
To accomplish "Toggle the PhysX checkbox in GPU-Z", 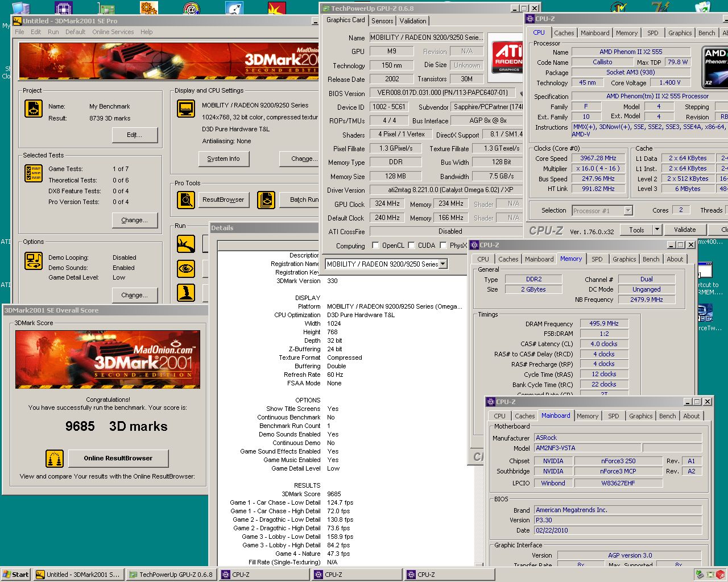I will [x=443, y=246].
